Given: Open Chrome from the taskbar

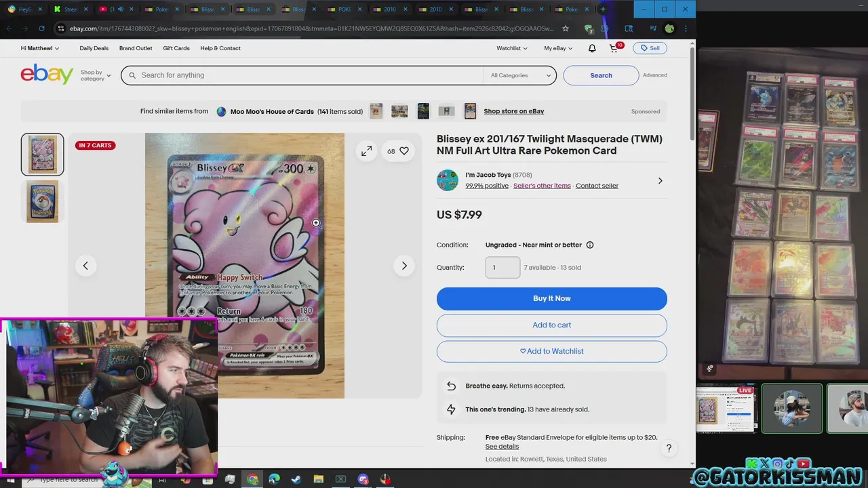Looking at the screenshot, I should click(x=252, y=480).
